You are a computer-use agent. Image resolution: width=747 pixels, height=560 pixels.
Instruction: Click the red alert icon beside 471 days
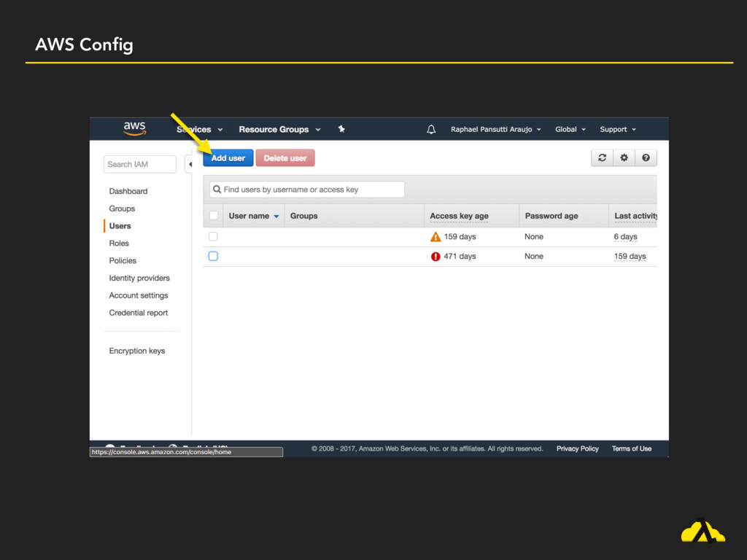(436, 257)
